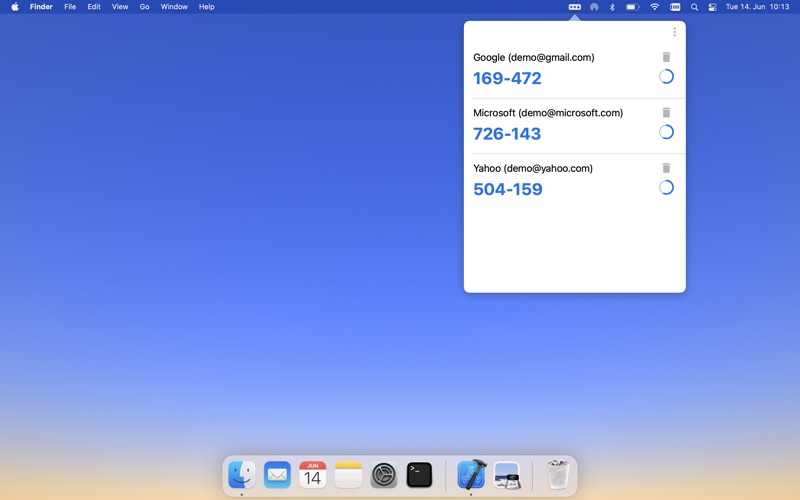Image resolution: width=800 pixels, height=500 pixels.
Task: Copy the Microsoft code 726-143
Action: click(507, 134)
